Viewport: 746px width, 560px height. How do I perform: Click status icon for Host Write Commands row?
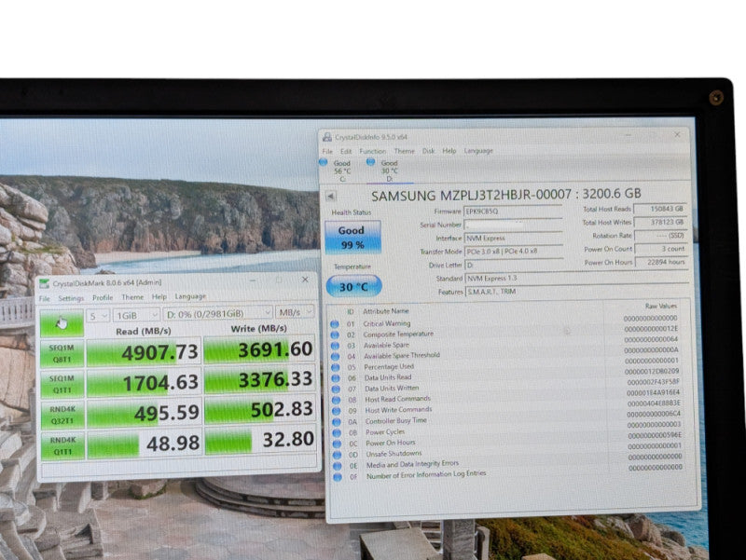tap(337, 411)
